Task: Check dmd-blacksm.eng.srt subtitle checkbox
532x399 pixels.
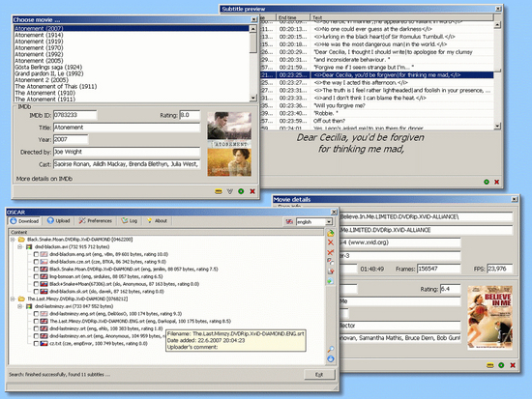Action: pos(36,254)
